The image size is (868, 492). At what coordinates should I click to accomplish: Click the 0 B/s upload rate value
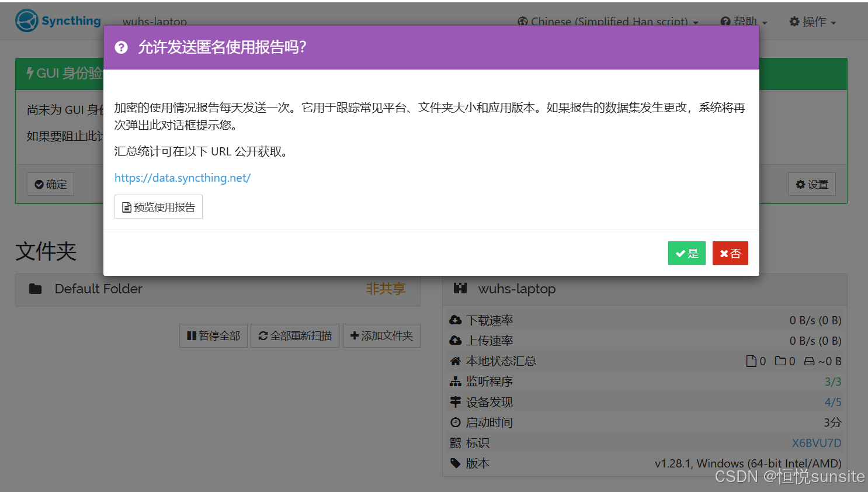coord(815,341)
